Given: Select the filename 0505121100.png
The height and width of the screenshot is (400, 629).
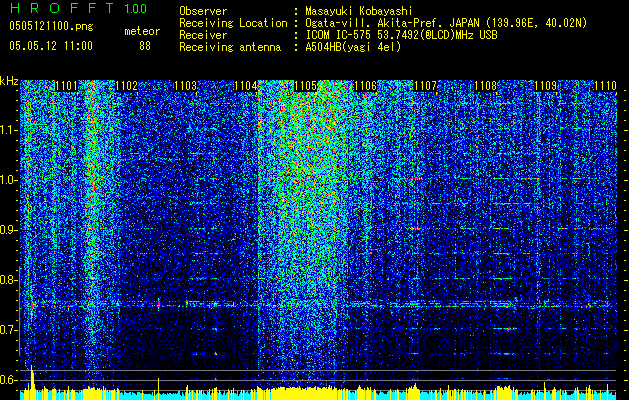Looking at the screenshot, I should tap(51, 26).
